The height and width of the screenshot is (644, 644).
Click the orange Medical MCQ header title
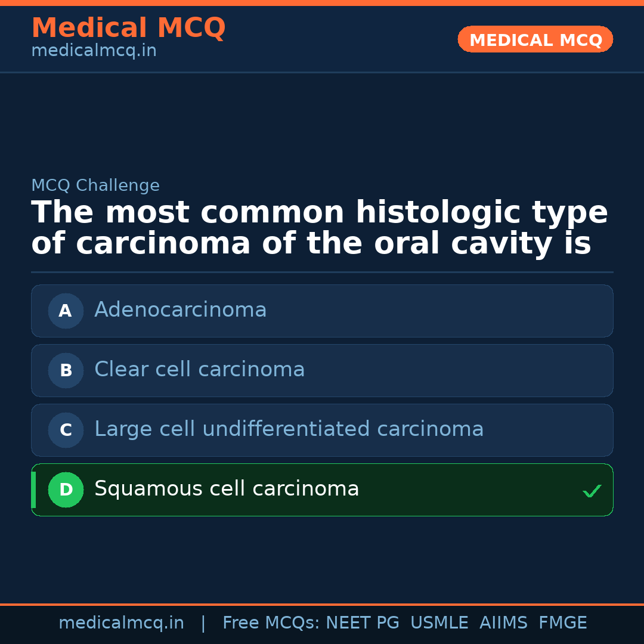point(128,28)
